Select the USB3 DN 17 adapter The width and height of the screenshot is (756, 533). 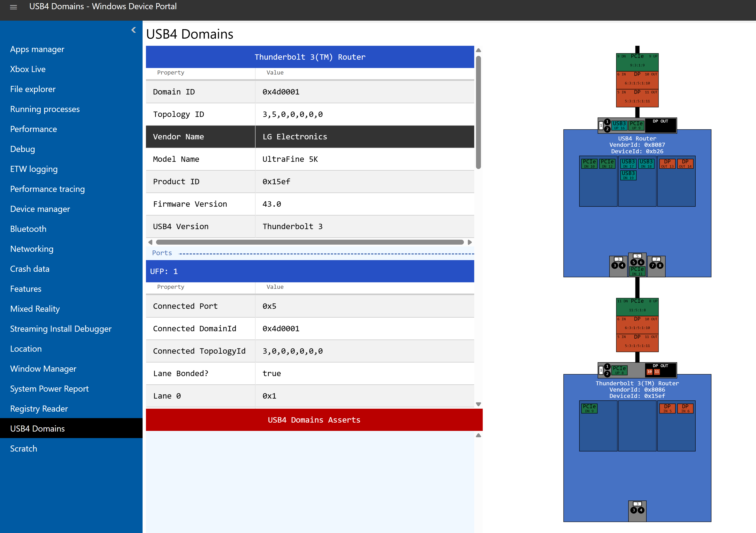(x=628, y=164)
